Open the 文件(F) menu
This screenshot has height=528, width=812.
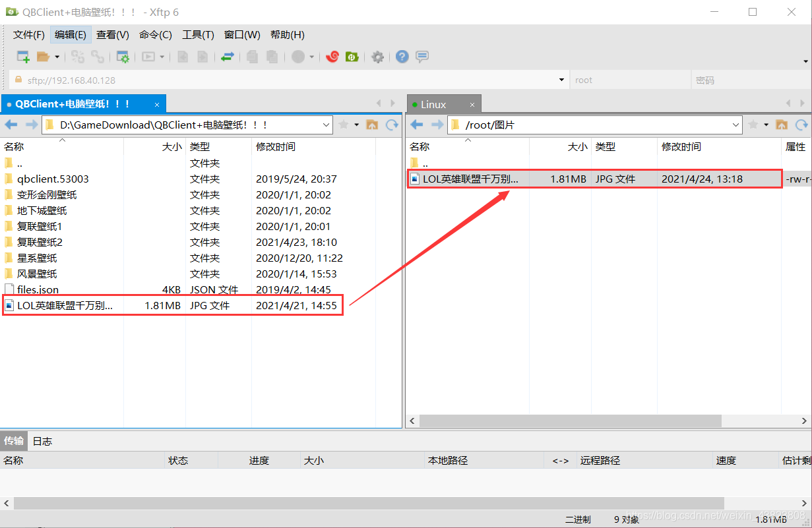click(x=29, y=35)
